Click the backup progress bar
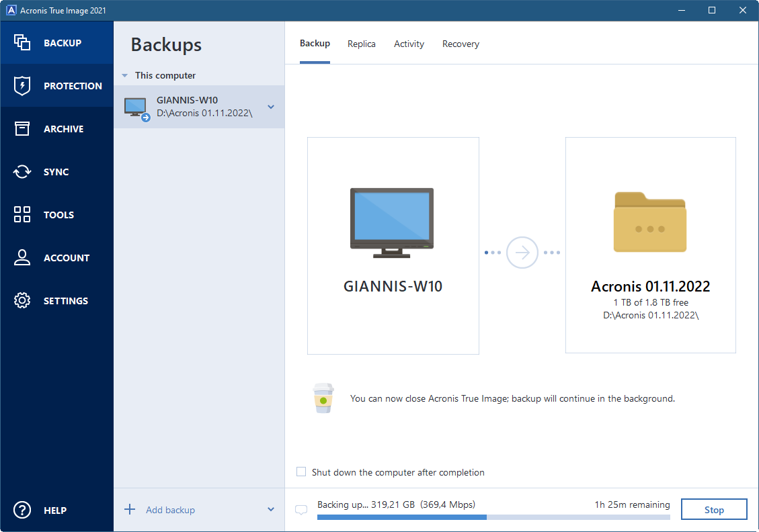 [493, 517]
